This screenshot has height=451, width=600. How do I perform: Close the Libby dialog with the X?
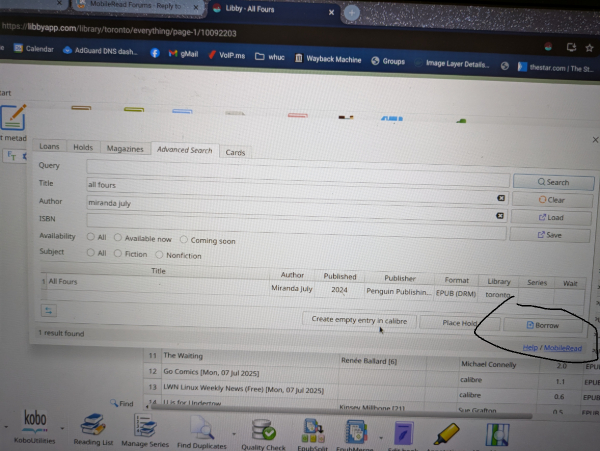pos(595,140)
